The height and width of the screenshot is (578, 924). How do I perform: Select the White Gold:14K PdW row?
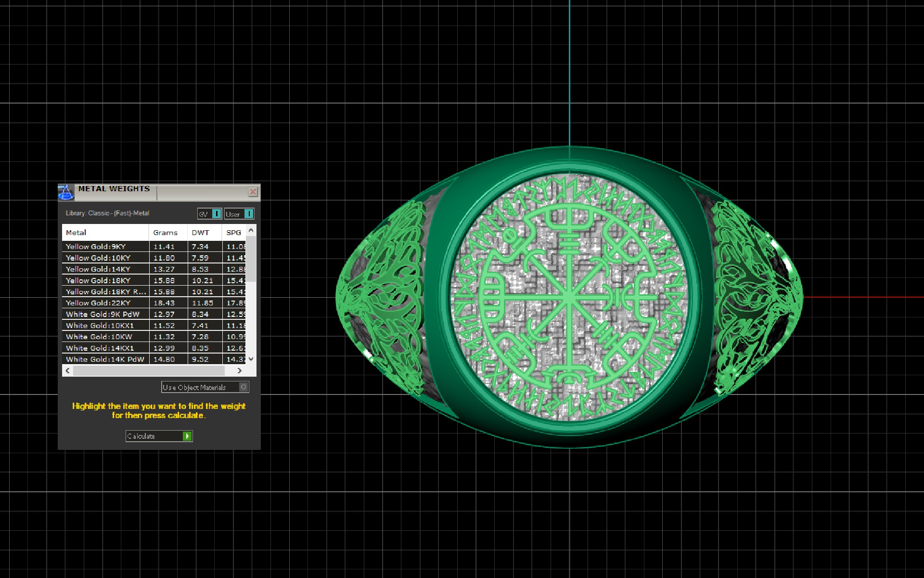pyautogui.click(x=105, y=359)
